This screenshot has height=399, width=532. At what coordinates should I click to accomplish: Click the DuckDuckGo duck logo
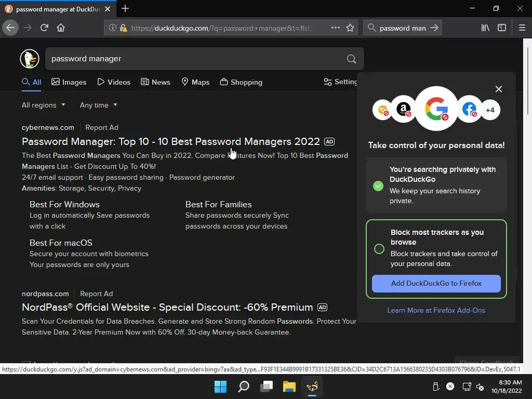pos(30,59)
